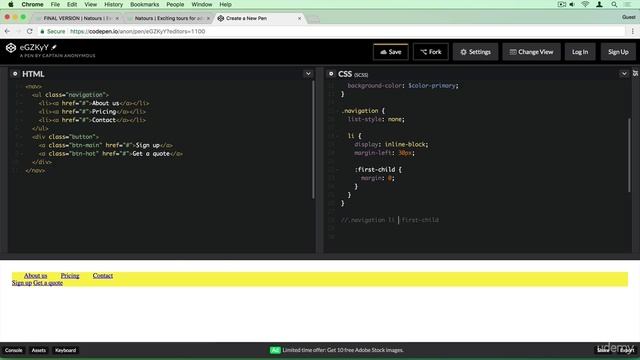Open Chrome application menu
Screen dimensions: 640x360
(32, 4)
